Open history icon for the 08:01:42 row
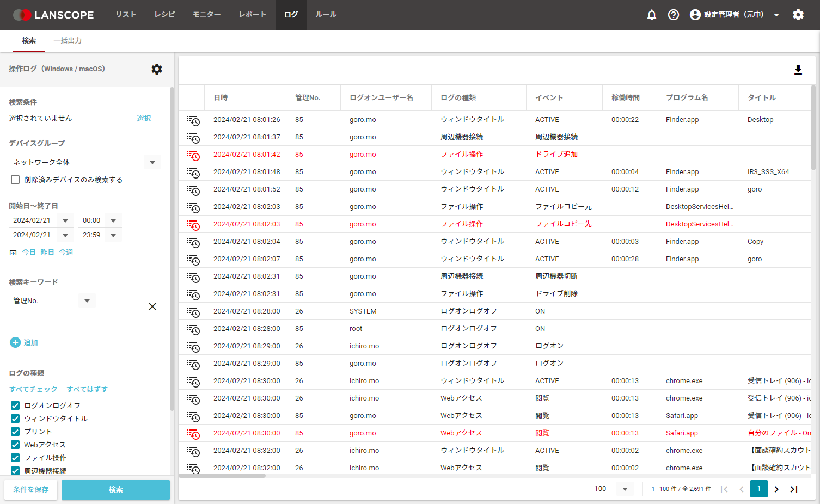The width and height of the screenshot is (820, 504). click(193, 155)
